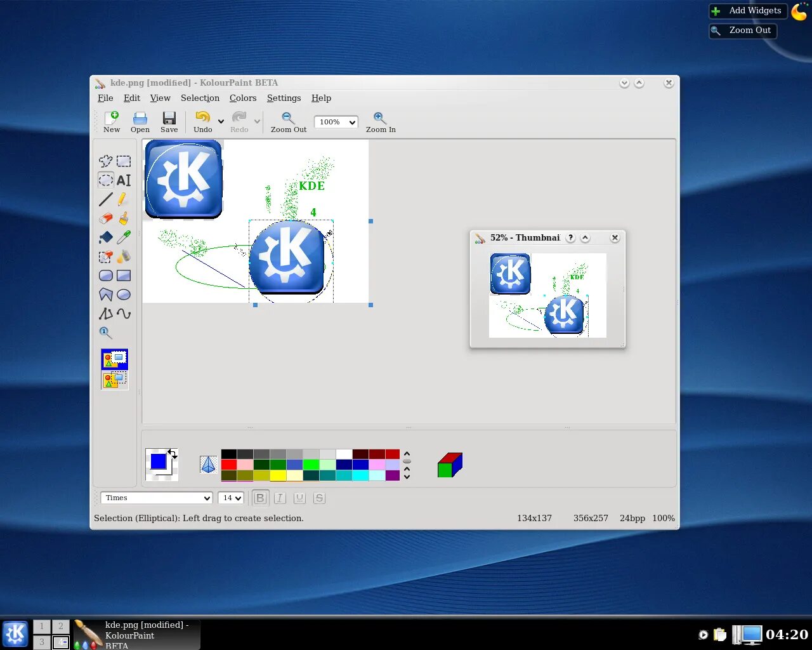Click the palette scroll-up arrow
This screenshot has height=650, width=812.
pos(407,454)
